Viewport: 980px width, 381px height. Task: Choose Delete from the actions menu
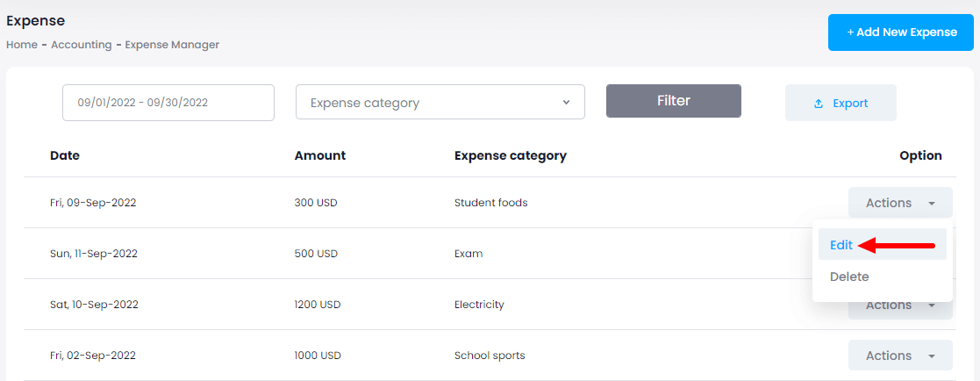[849, 277]
